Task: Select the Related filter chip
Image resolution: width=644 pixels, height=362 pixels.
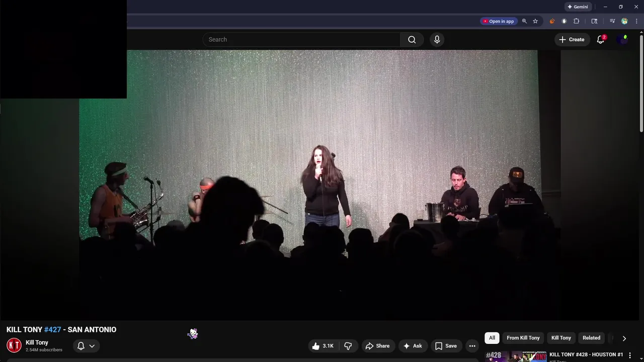Action: tap(591, 338)
